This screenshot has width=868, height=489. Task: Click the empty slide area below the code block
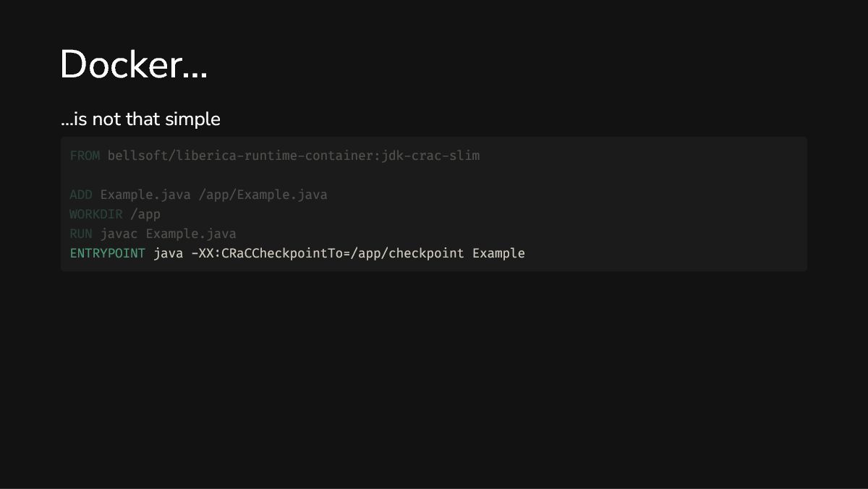[434, 376]
